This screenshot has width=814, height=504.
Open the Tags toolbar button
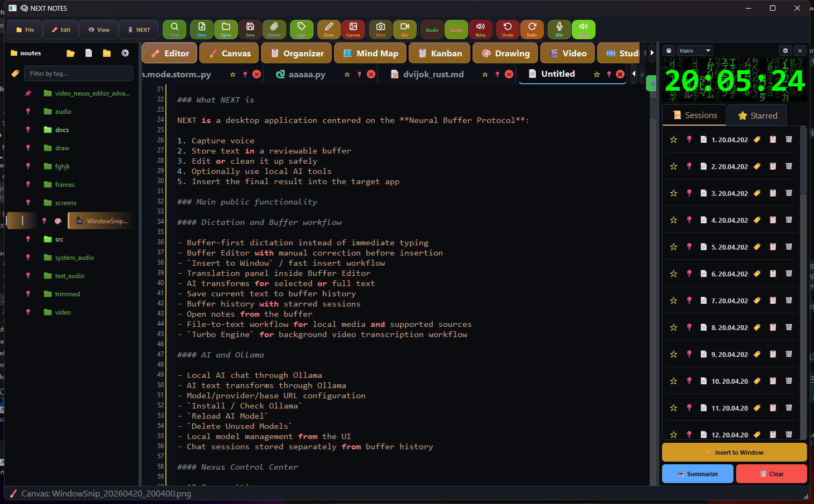(302, 29)
